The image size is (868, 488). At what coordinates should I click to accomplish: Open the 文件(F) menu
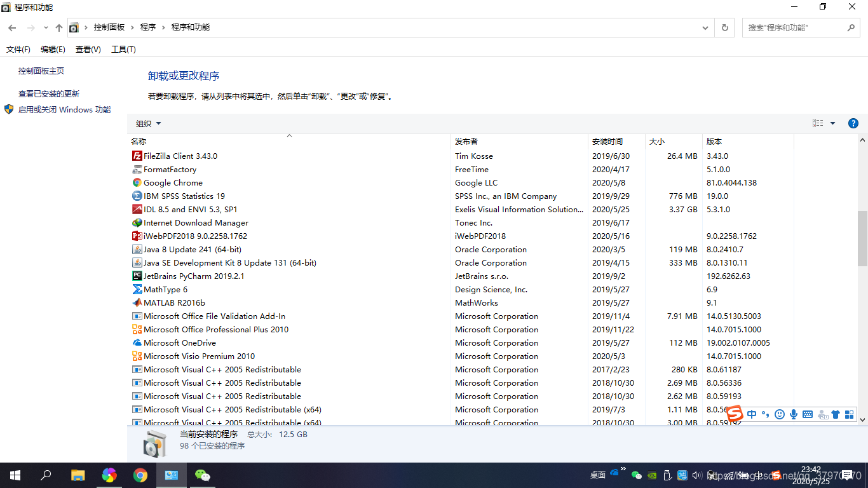[x=18, y=49]
